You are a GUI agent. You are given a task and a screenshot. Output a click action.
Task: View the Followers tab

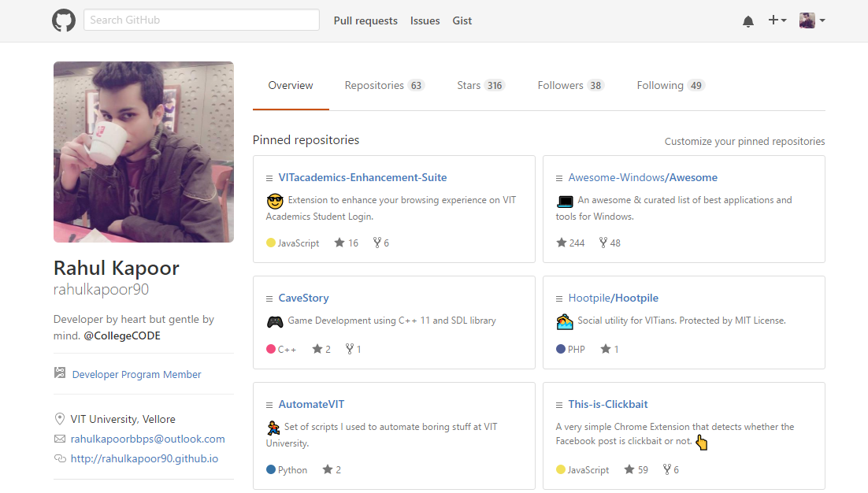pos(570,85)
